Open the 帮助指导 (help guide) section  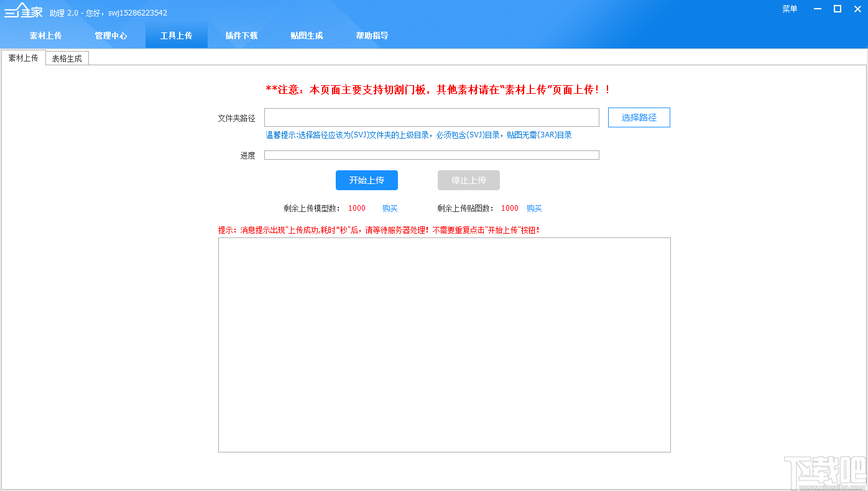372,35
